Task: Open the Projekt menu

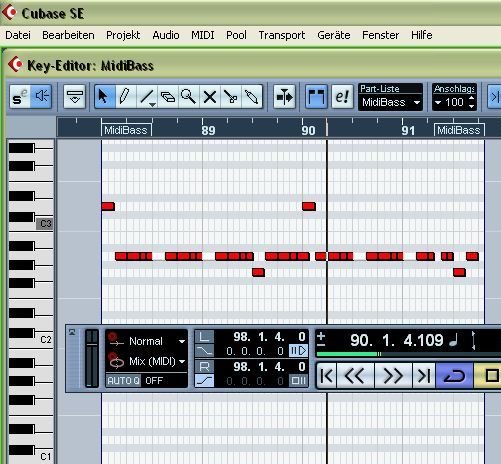Action: point(123,35)
